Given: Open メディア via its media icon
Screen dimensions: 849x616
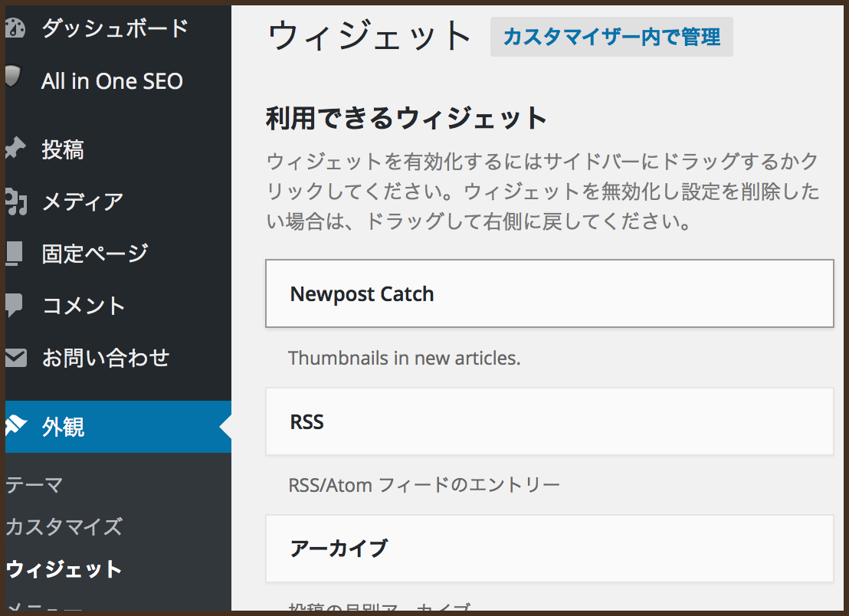Looking at the screenshot, I should 17,202.
